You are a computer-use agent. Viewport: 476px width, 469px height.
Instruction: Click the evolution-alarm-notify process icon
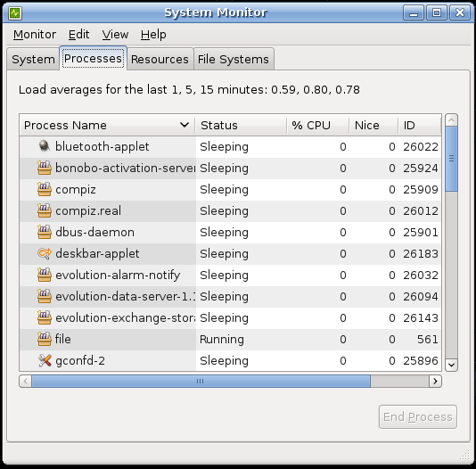coord(45,275)
